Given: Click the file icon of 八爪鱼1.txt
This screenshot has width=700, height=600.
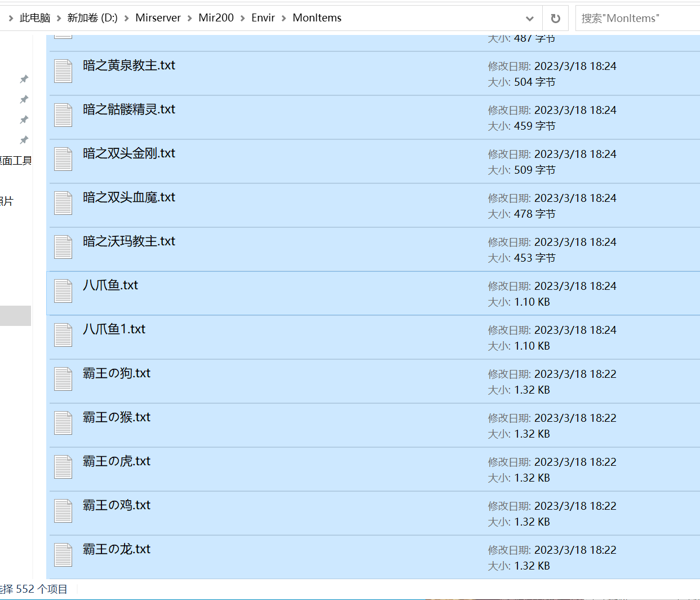Looking at the screenshot, I should click(x=63, y=335).
